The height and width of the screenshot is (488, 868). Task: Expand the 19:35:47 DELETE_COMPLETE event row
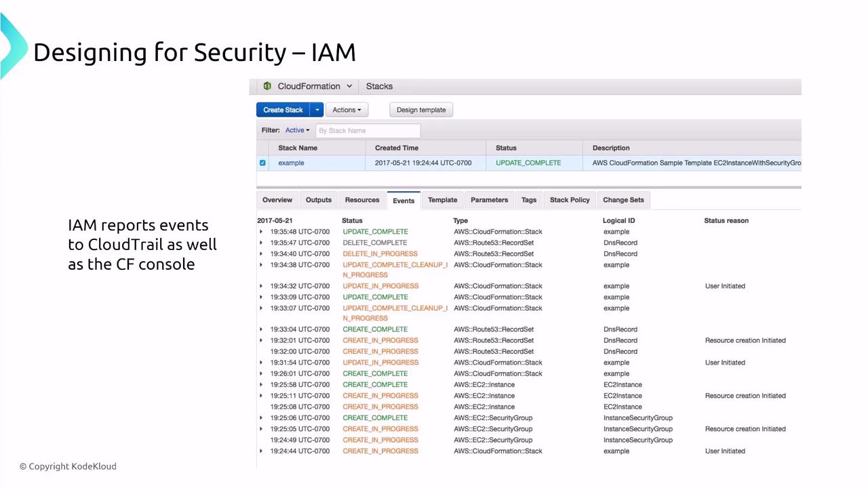pos(261,243)
